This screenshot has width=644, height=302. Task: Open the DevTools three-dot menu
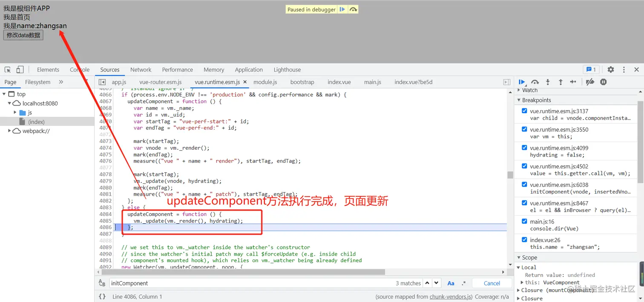coord(624,70)
